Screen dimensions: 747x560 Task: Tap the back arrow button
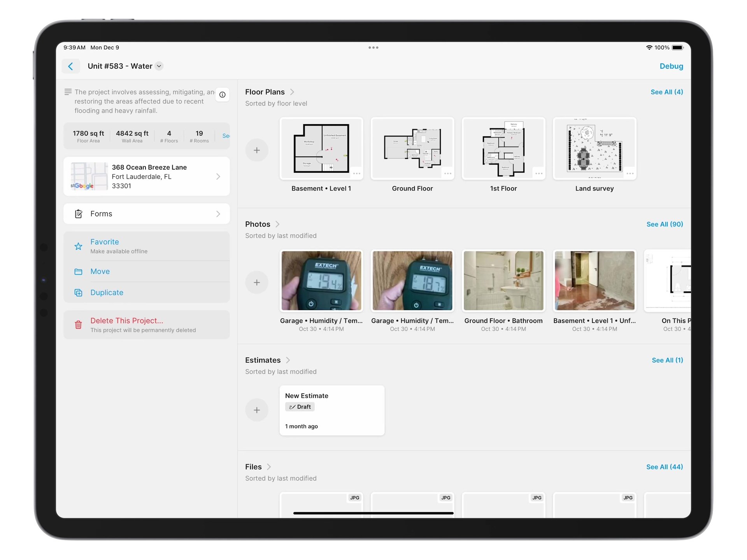tap(71, 66)
